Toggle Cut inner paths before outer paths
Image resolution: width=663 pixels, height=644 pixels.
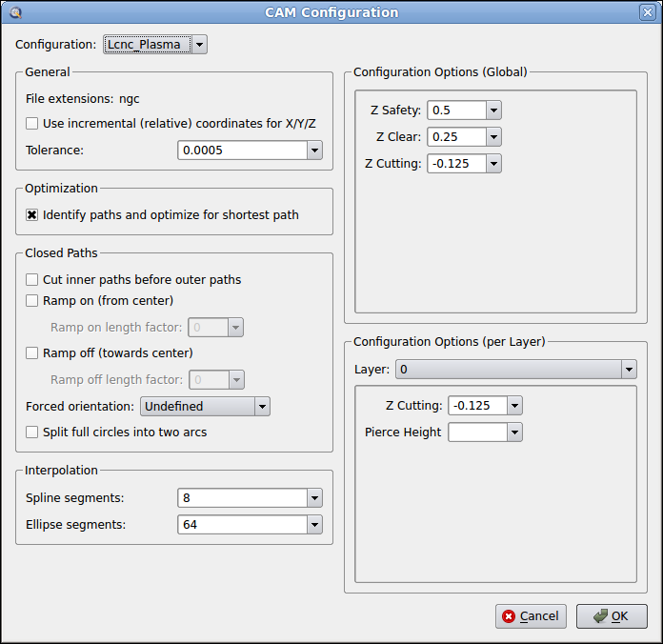[x=32, y=280]
